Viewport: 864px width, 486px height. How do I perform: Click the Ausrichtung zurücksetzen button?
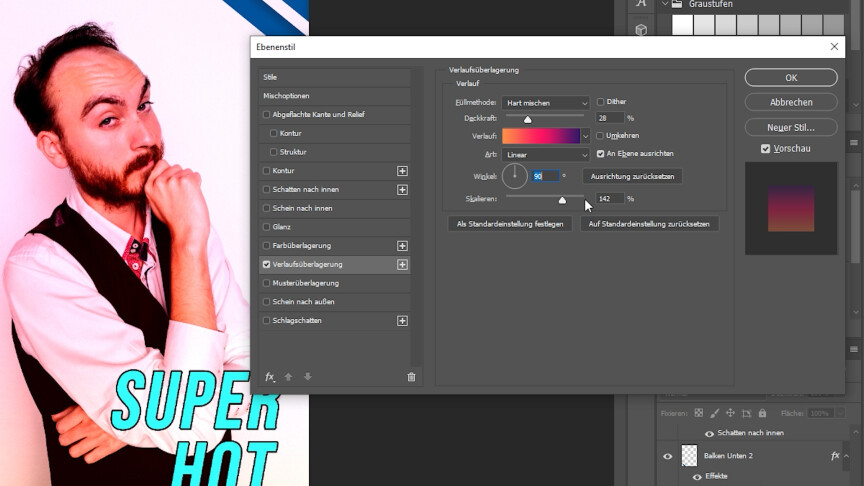pos(632,176)
